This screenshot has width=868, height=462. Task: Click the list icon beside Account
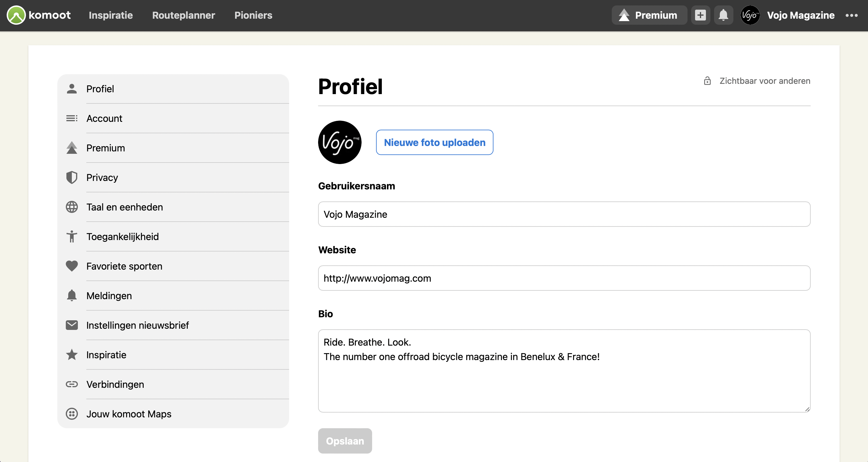point(72,118)
